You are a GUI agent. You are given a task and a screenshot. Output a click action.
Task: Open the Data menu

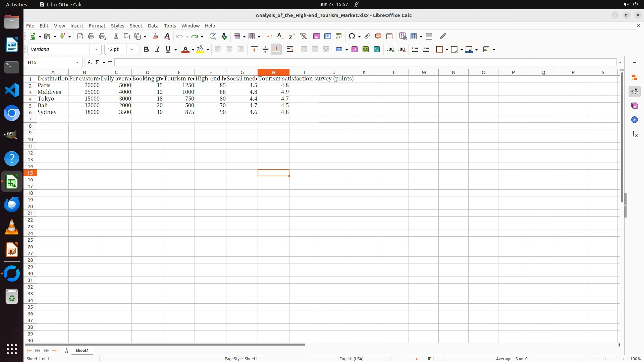click(x=153, y=26)
